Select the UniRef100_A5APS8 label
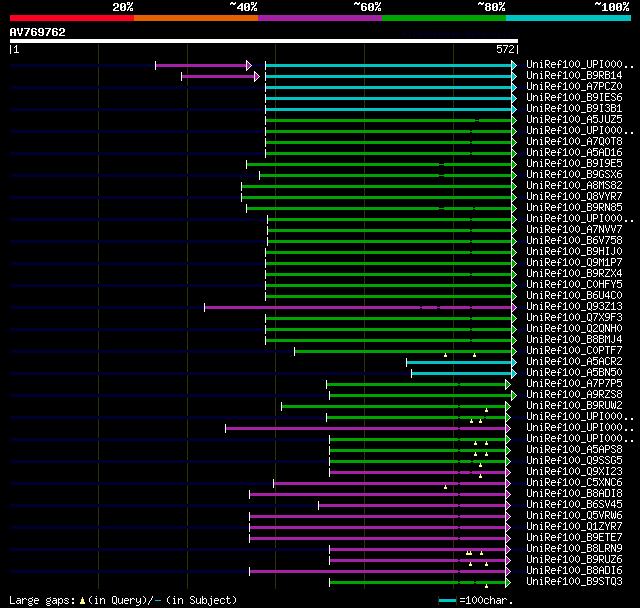Image resolution: width=640 pixels, height=608 pixels. coord(574,450)
